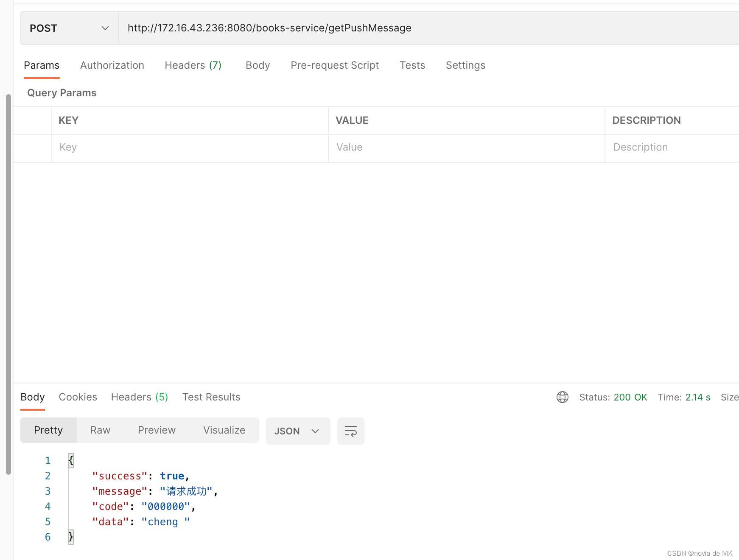Image resolution: width=739 pixels, height=560 pixels.
Task: Click the "000000" code value
Action: (x=166, y=507)
